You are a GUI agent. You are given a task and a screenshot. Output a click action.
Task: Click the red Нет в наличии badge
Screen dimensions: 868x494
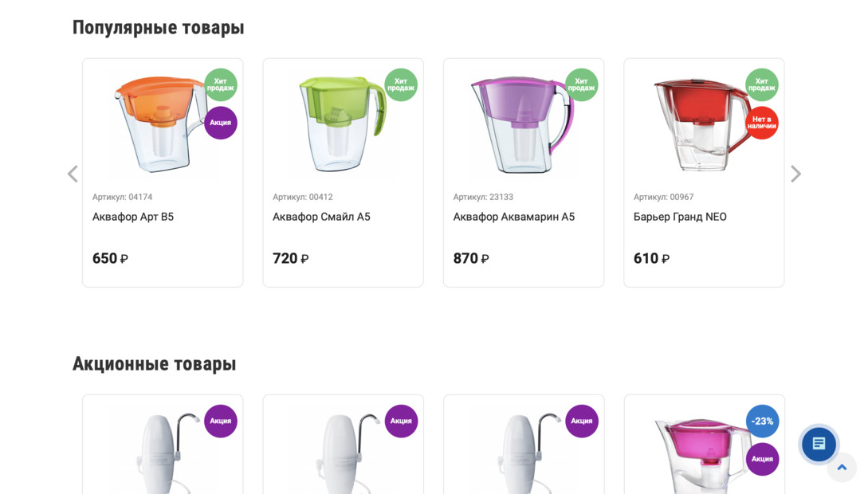point(762,123)
